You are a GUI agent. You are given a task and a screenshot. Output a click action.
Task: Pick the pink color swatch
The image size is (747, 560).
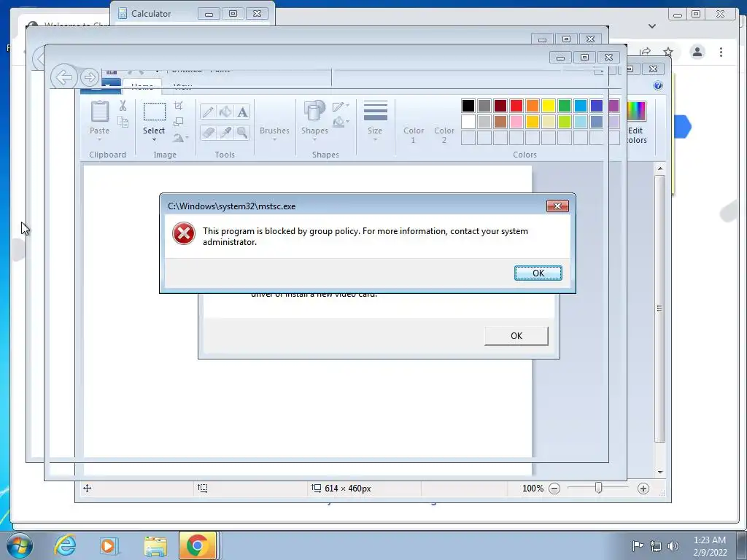click(516, 122)
